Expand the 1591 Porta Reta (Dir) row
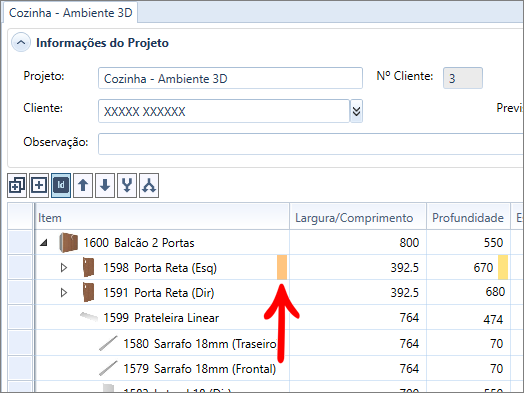Image resolution: width=524 pixels, height=393 pixels. click(63, 293)
